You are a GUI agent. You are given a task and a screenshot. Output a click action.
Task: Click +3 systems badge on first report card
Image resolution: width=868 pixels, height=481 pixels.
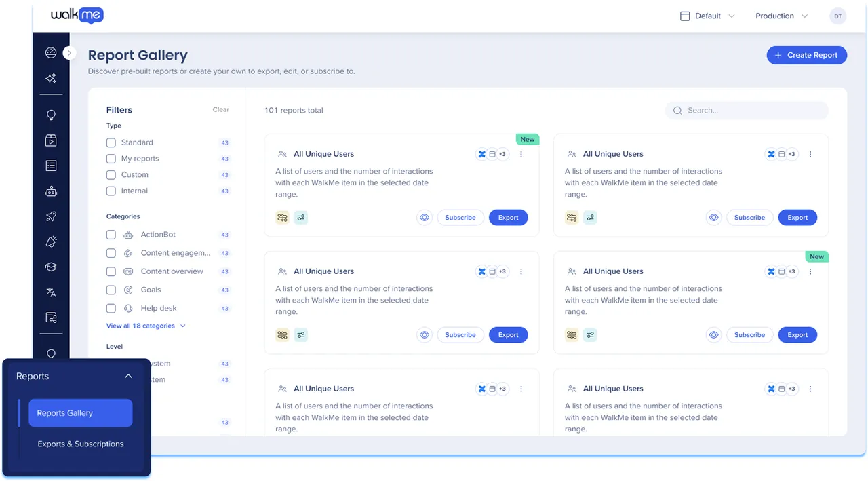[502, 154]
